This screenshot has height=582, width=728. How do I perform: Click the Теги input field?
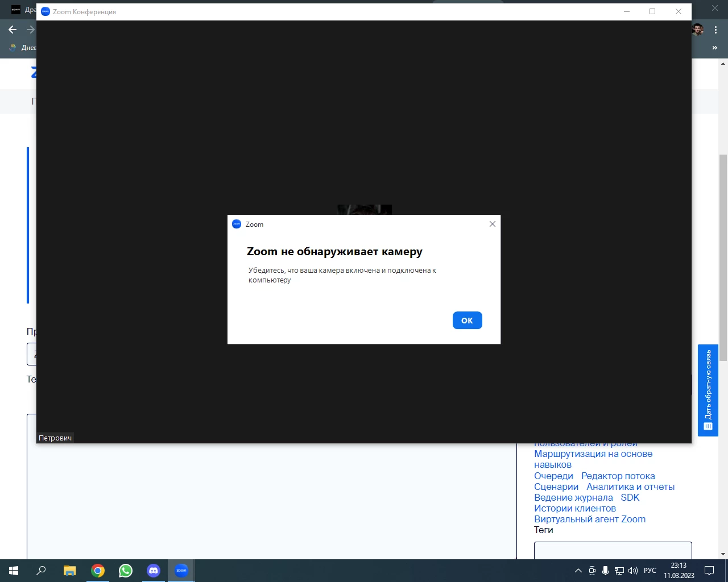(x=613, y=550)
